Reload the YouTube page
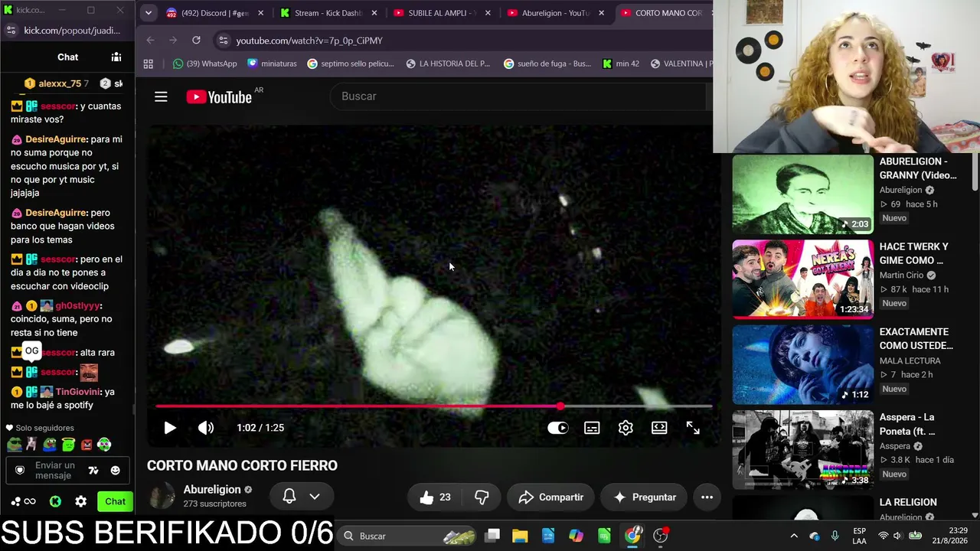Image resolution: width=980 pixels, height=551 pixels. coord(196,41)
